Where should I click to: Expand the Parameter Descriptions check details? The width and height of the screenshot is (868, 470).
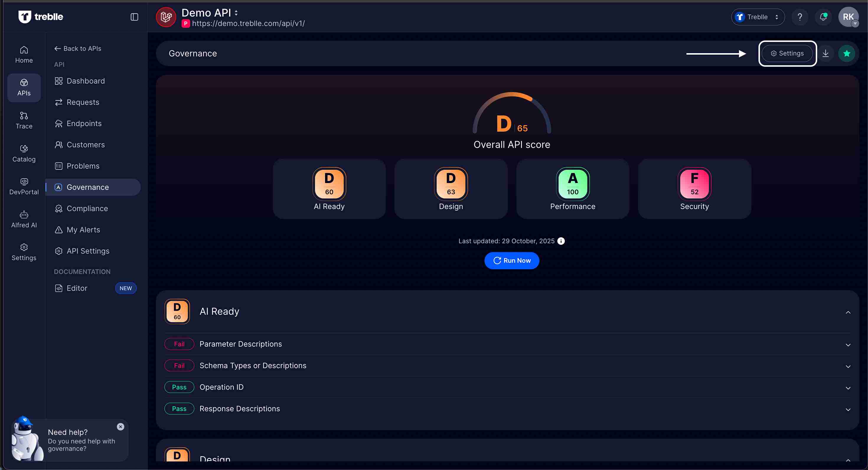[x=848, y=344]
